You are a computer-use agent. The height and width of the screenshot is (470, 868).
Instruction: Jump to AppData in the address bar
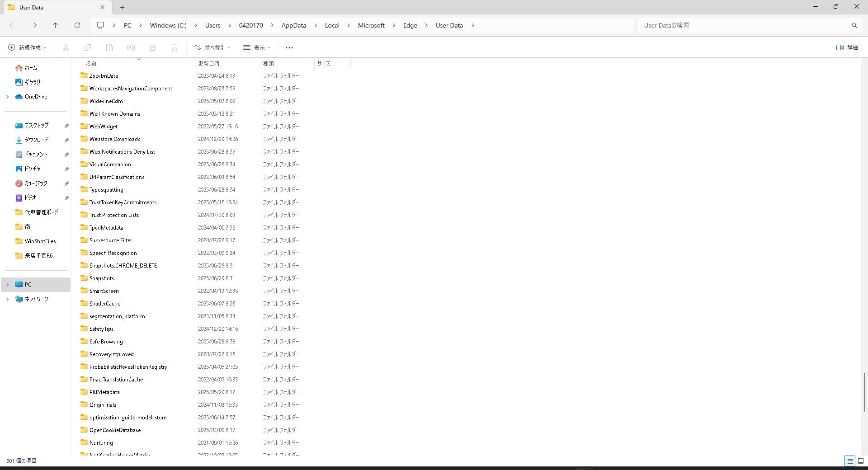click(x=293, y=25)
